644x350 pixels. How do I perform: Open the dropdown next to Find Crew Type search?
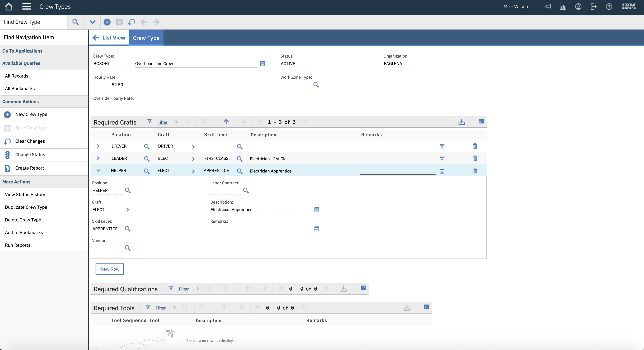click(92, 22)
